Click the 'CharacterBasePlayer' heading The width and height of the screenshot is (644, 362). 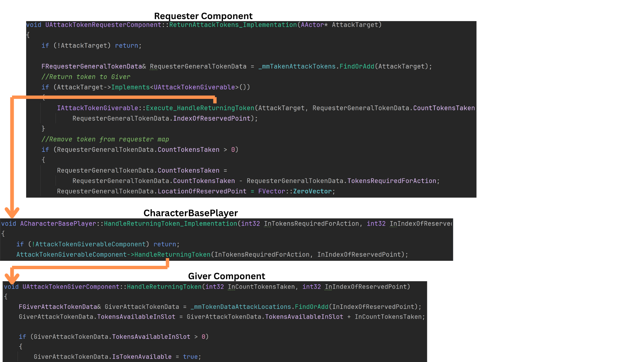[191, 213]
